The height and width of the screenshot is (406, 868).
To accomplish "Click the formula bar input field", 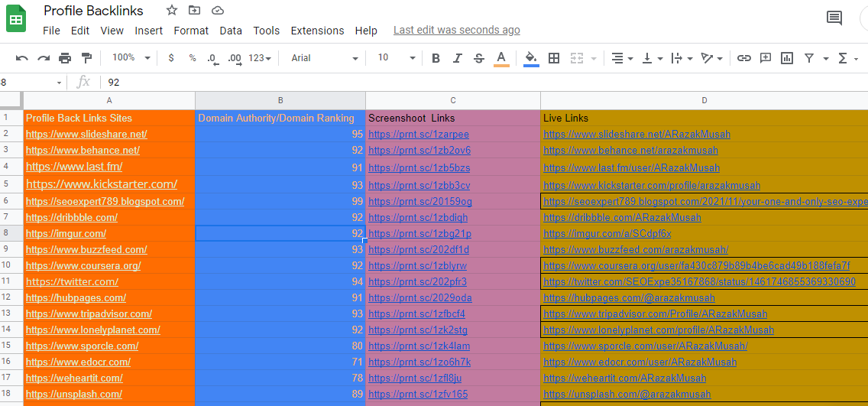I will coord(458,82).
